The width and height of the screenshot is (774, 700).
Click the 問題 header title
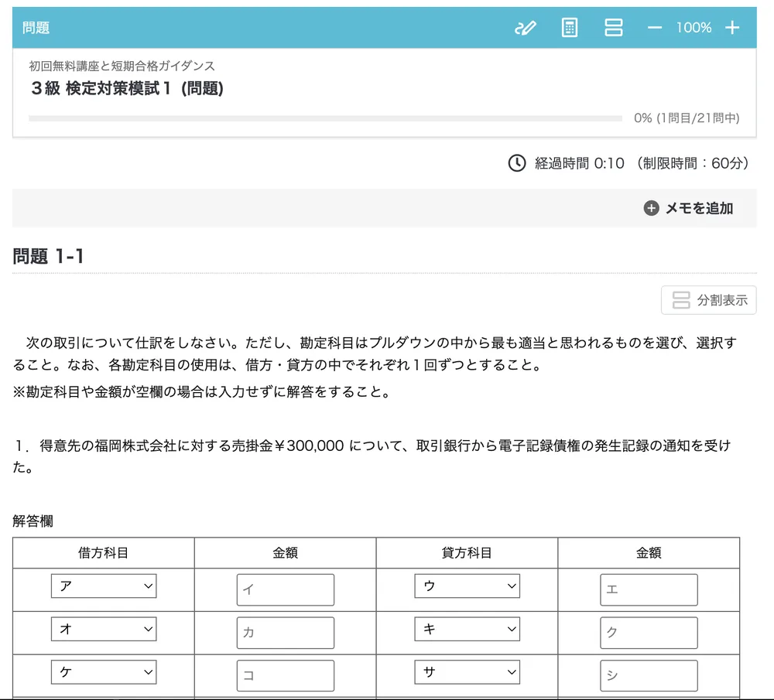coord(36,28)
